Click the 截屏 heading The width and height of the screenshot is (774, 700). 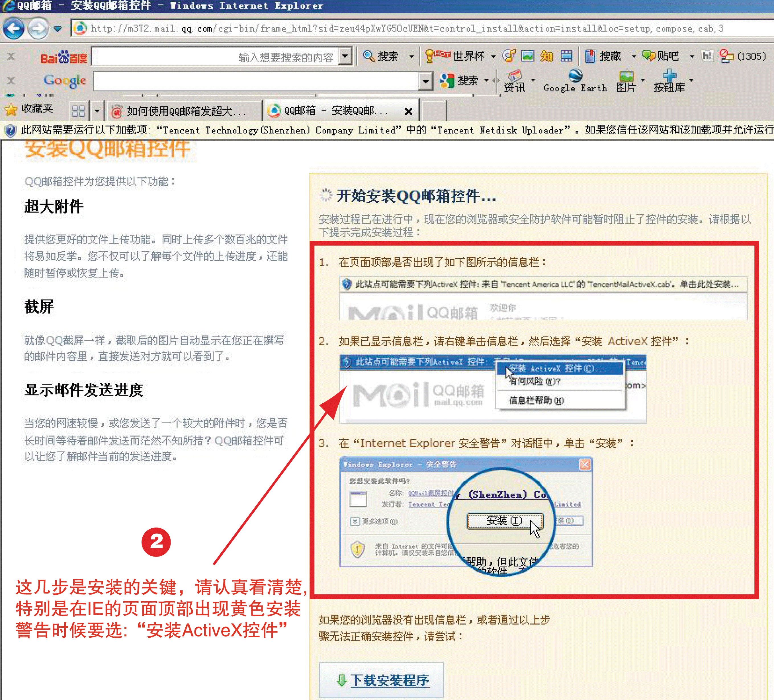39,307
